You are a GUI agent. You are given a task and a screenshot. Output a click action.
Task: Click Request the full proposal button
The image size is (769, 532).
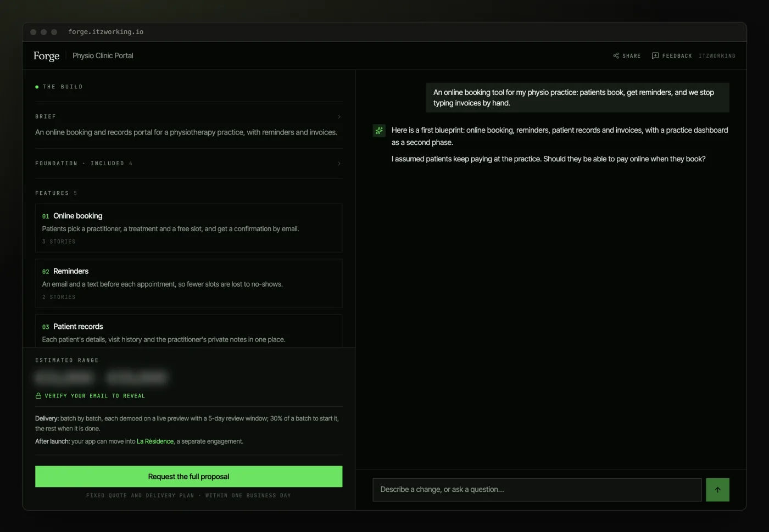(188, 477)
